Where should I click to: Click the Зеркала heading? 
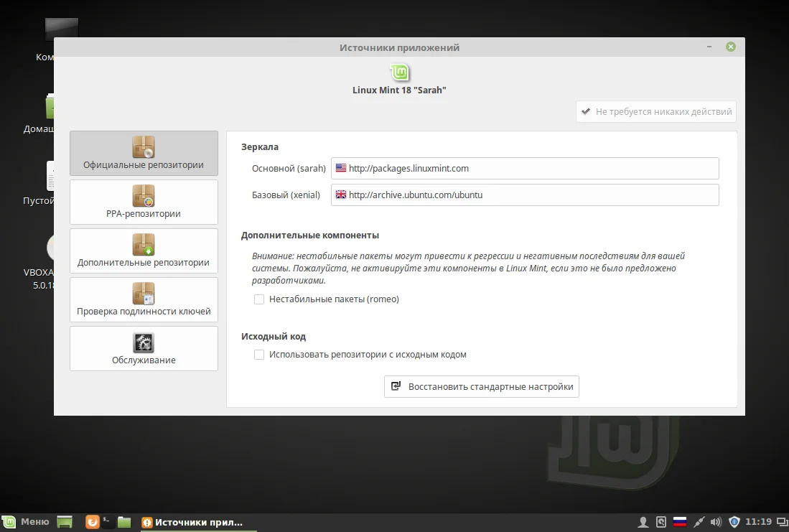260,147
